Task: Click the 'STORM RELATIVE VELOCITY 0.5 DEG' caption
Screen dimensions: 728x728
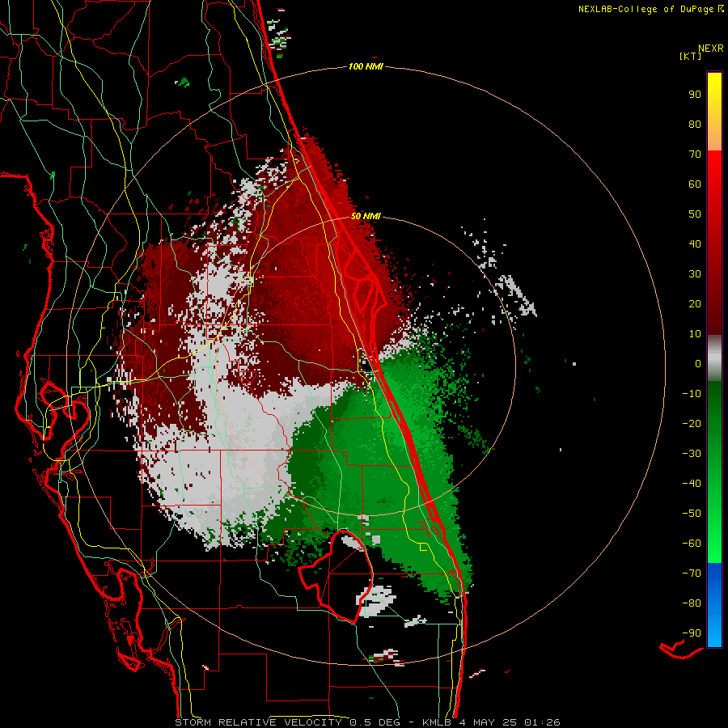Action: 286,722
